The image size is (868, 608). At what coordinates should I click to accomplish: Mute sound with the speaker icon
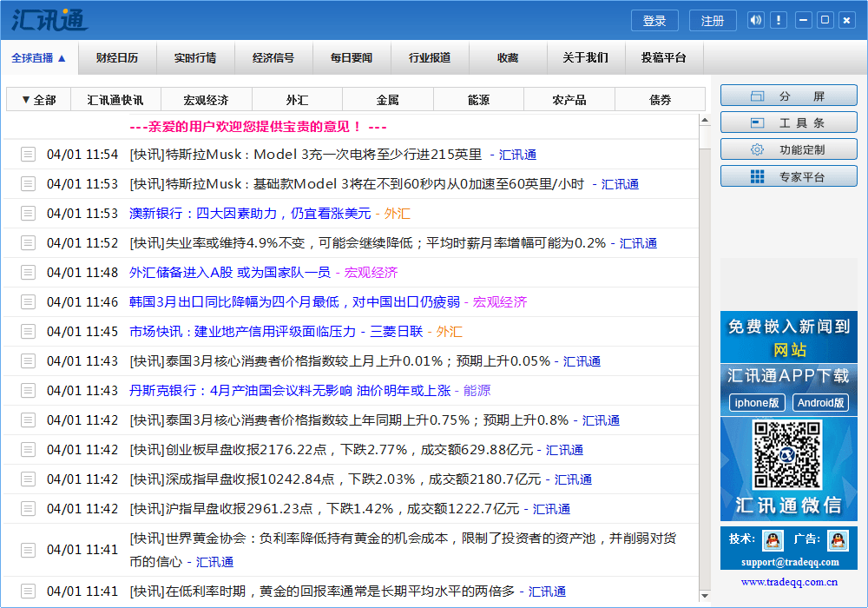(756, 21)
